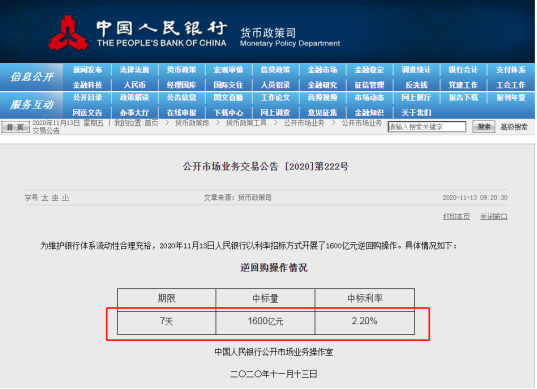This screenshot has height=389, width=537.
Task: Go to 金融稳定 section
Action: 369,70
